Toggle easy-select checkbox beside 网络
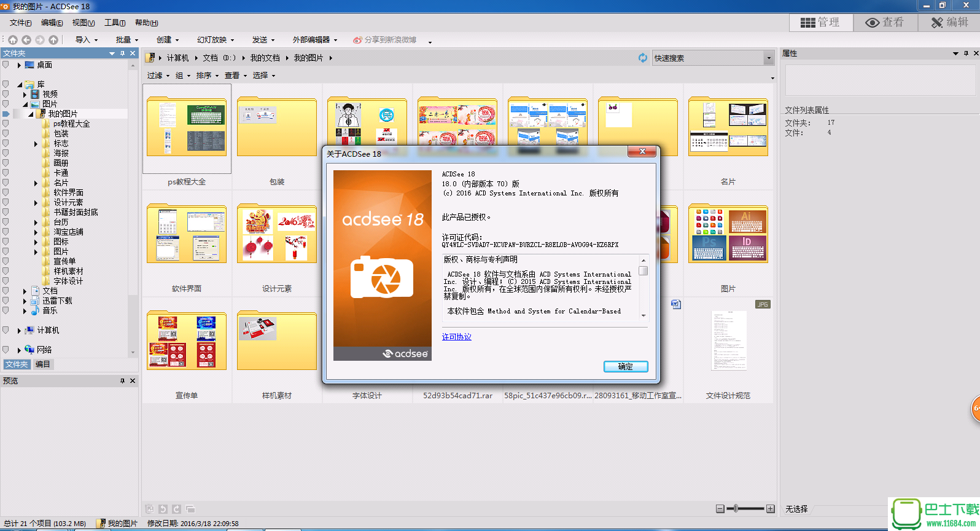Viewport: 980px width, 531px height. 6,350
